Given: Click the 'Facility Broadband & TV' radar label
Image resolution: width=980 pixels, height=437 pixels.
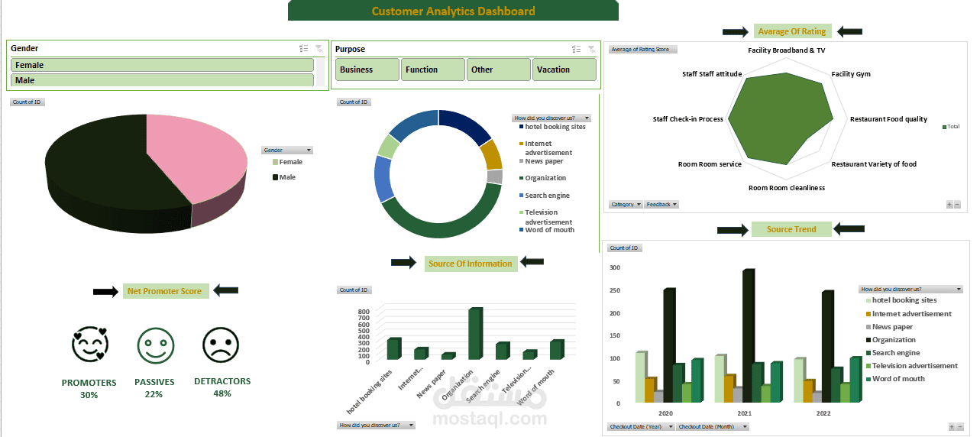Looking at the screenshot, I should pyautogui.click(x=787, y=50).
